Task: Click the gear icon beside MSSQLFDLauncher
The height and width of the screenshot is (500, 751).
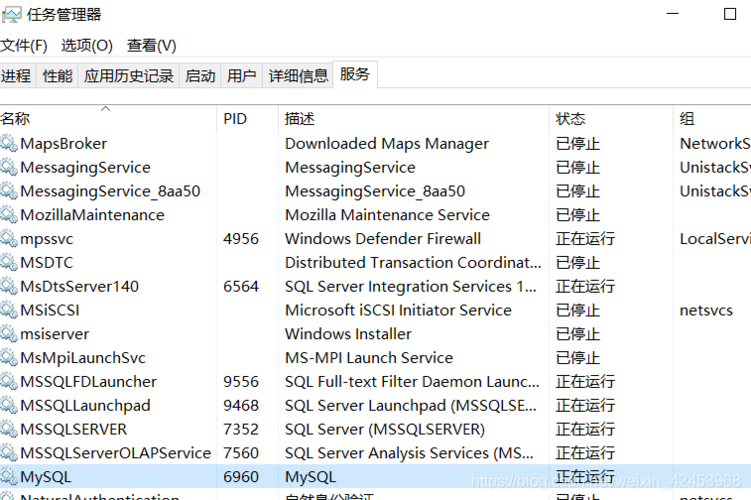Action: tap(9, 382)
